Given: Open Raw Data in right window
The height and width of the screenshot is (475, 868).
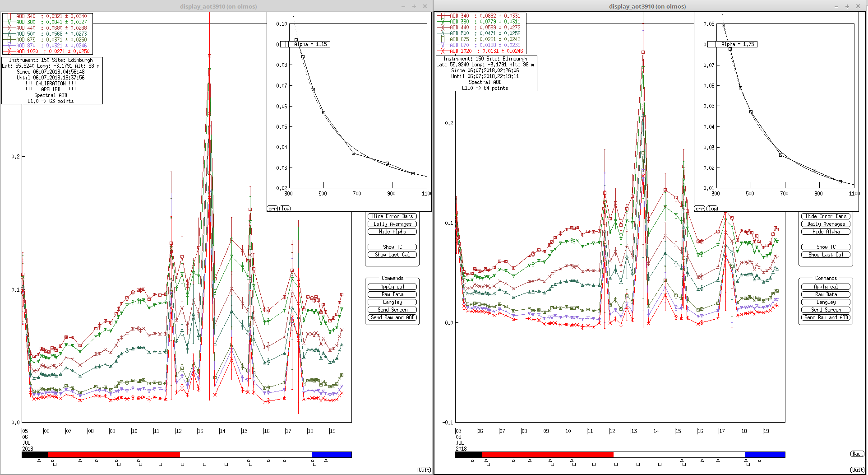Looking at the screenshot, I should point(826,294).
